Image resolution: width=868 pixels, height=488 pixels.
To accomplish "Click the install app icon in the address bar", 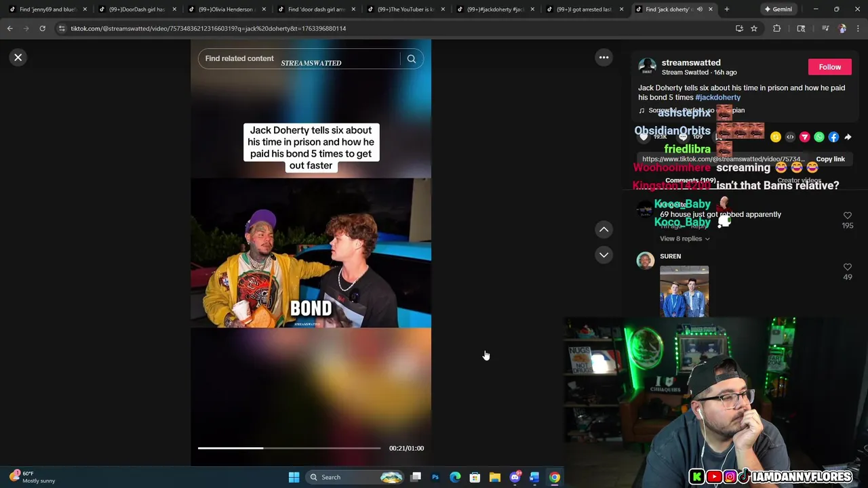I will pyautogui.click(x=739, y=28).
